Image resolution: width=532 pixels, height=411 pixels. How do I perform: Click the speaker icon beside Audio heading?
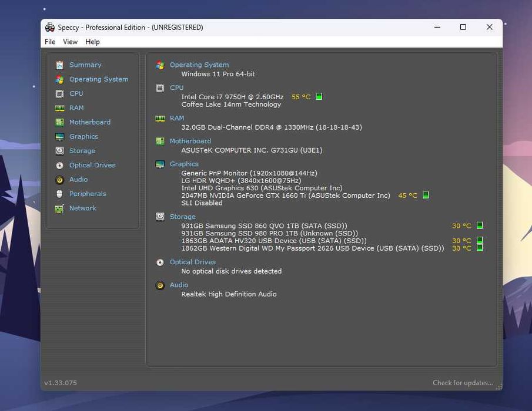[x=160, y=285]
